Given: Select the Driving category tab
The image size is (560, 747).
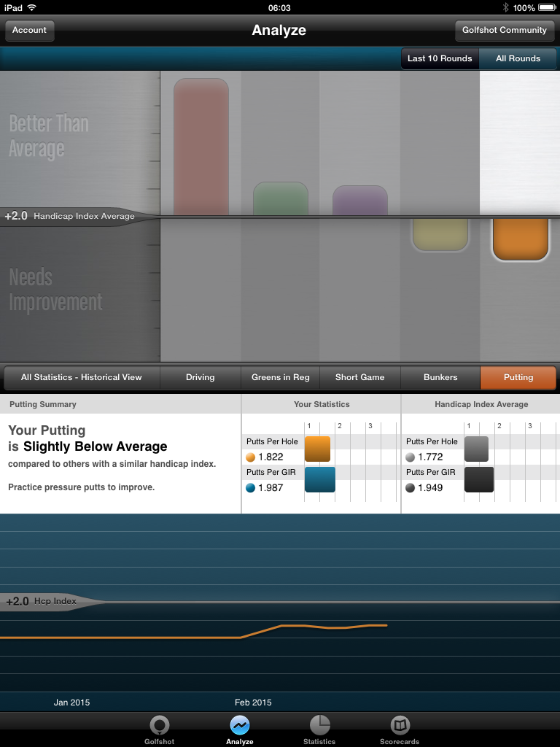Looking at the screenshot, I should (201, 378).
